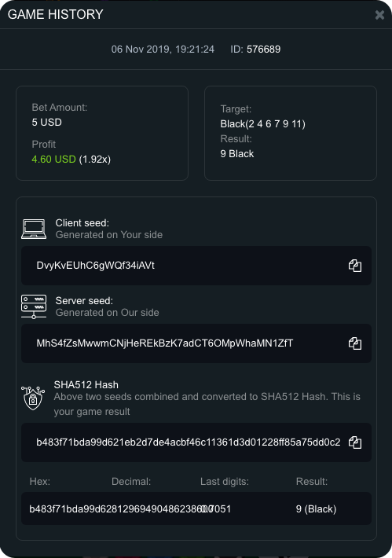Viewport: 392px width, 558px height.
Task: Select the client seed text DvyKvEUhC6gWQf34iAVt
Action: [95, 266]
